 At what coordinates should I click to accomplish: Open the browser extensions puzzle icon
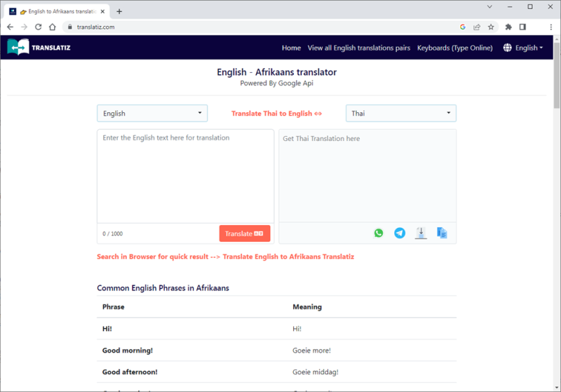(508, 27)
